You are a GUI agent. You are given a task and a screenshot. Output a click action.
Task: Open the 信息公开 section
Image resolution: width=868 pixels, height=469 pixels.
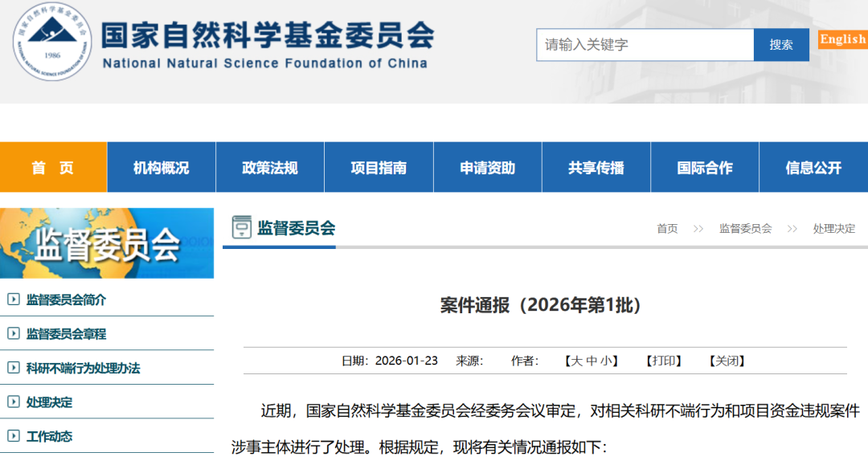[x=813, y=167]
